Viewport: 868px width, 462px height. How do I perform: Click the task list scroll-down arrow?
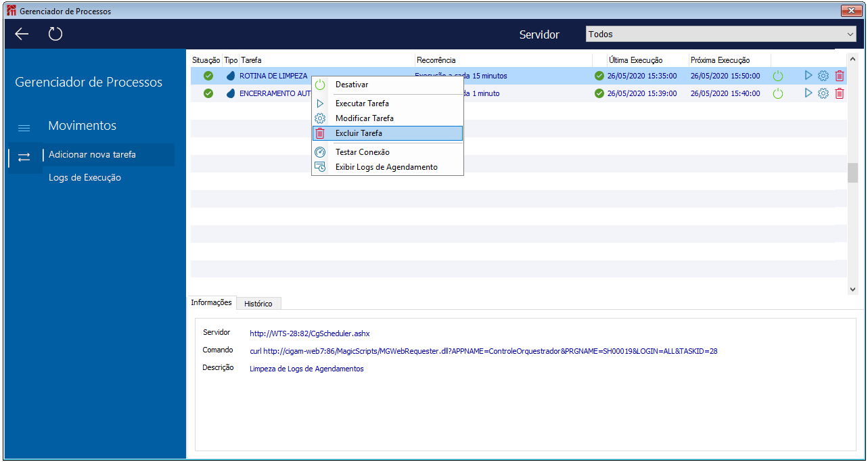pos(852,289)
